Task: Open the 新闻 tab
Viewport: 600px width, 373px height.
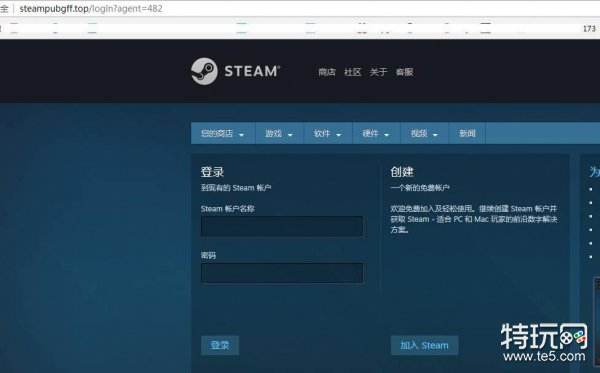Action: (x=467, y=134)
